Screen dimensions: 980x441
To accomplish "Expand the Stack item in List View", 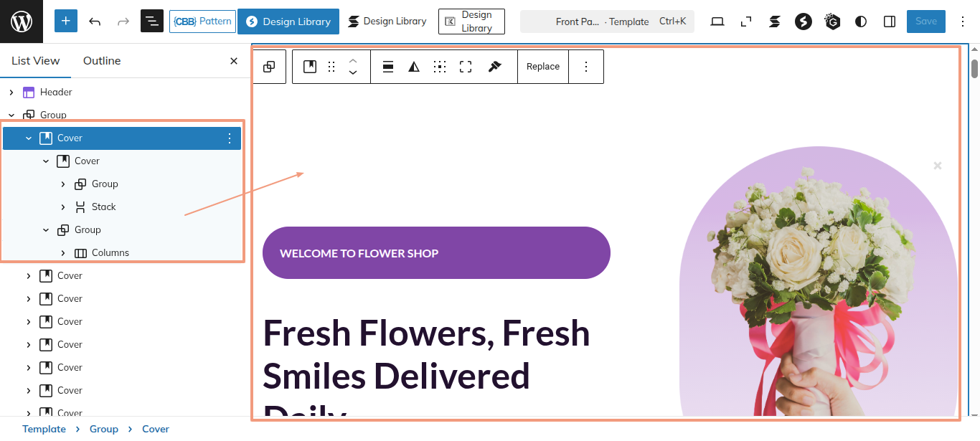I will 63,207.
